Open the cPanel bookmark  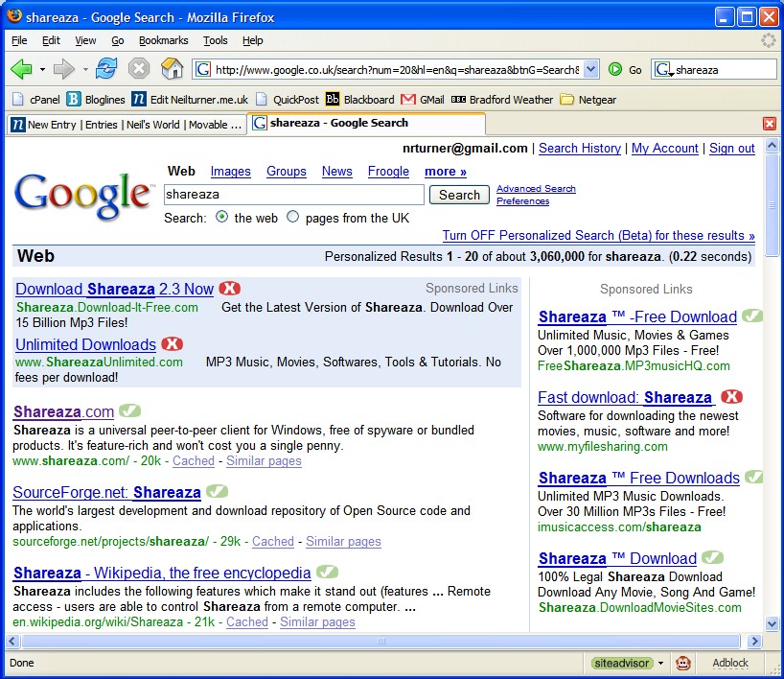tap(36, 100)
